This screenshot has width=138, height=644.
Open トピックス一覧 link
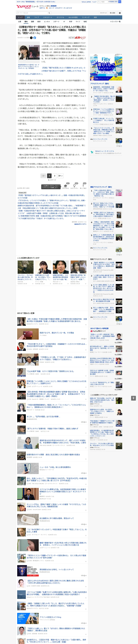click(115, 21)
